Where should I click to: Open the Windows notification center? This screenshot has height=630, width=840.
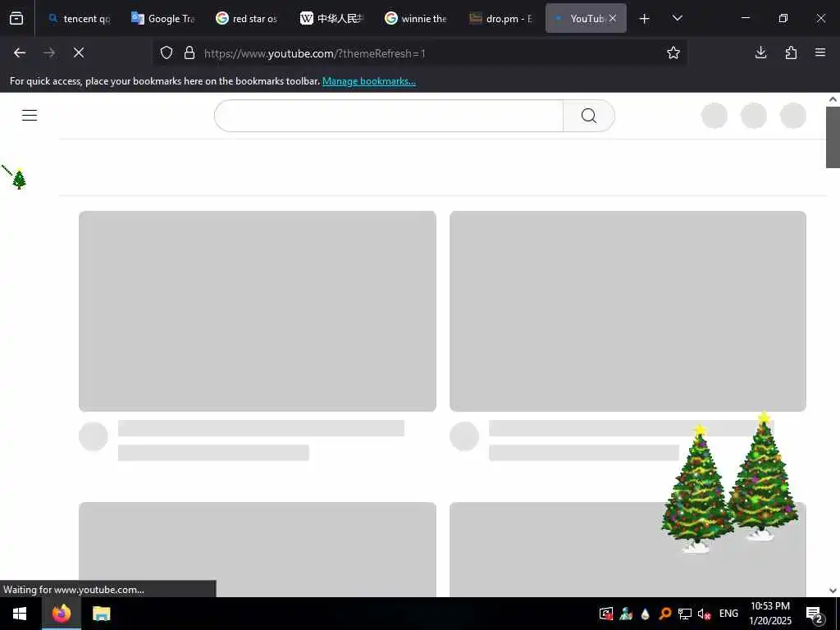point(815,614)
